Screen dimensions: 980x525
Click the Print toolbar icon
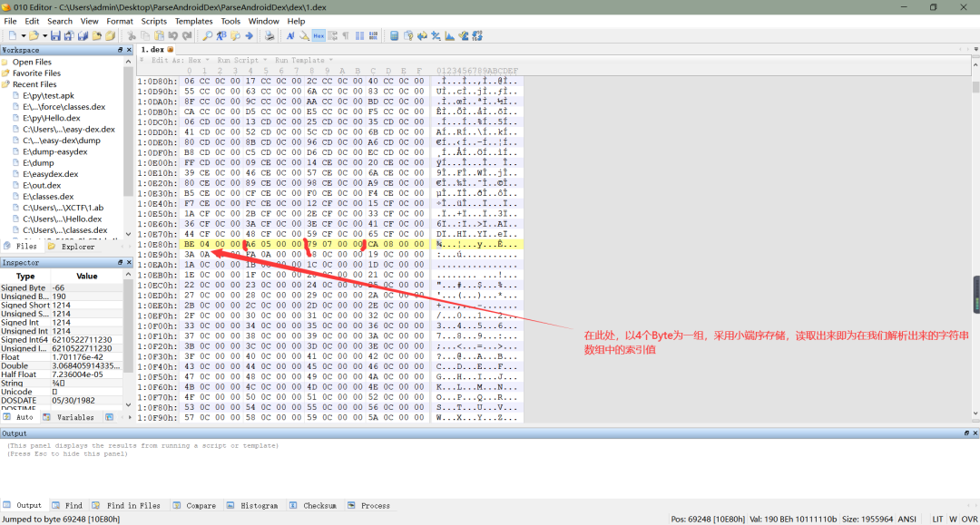[x=269, y=36]
